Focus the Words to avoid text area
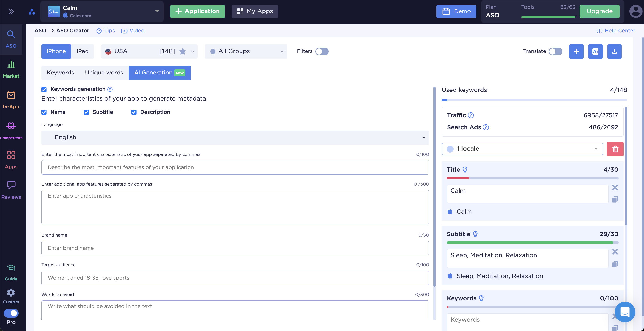Image resolution: width=644 pixels, height=331 pixels. click(235, 310)
